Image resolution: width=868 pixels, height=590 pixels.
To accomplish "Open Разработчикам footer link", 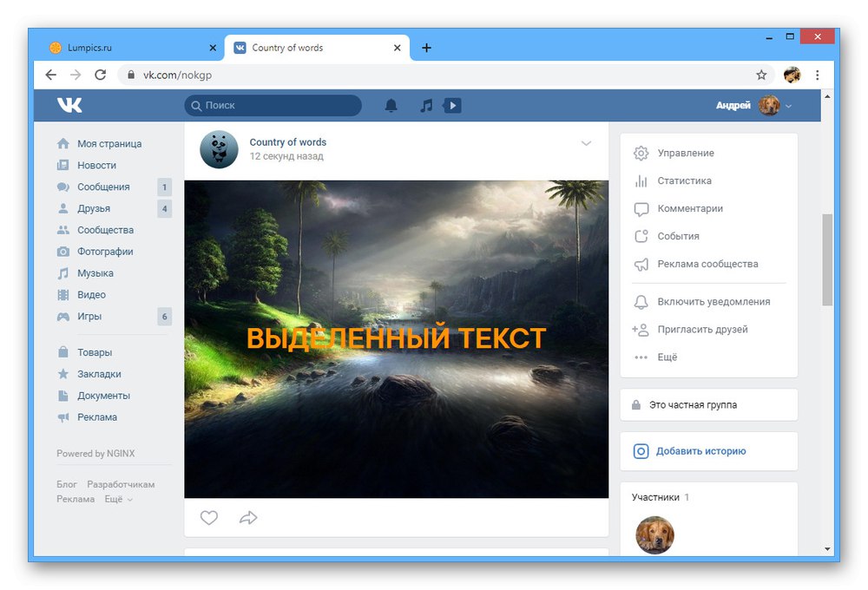I will pyautogui.click(x=121, y=484).
